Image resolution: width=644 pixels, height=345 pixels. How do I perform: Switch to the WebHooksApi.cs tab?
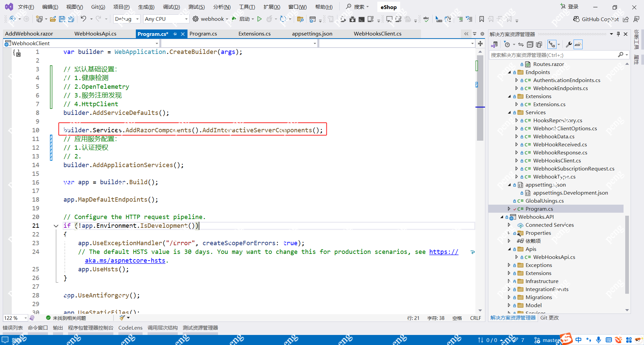click(x=95, y=34)
